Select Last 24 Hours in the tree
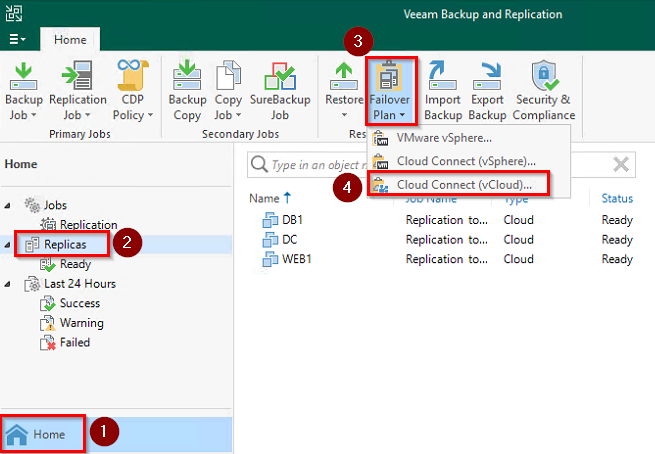The width and height of the screenshot is (655, 454). [x=80, y=284]
